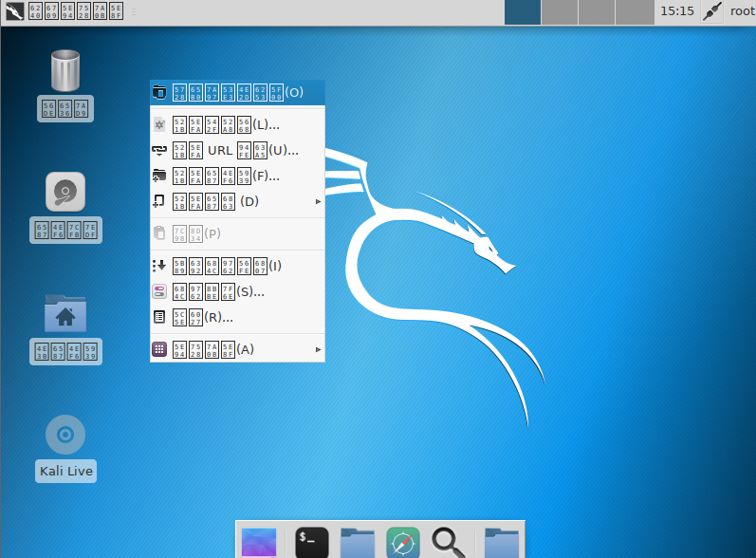The width and height of the screenshot is (756, 558).
Task: Open the Trash desktop icon
Action: [65, 70]
